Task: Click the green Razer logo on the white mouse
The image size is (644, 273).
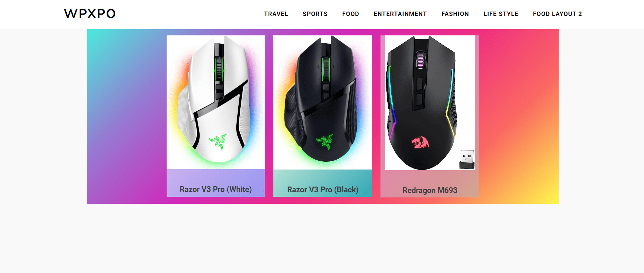Action: click(x=218, y=142)
